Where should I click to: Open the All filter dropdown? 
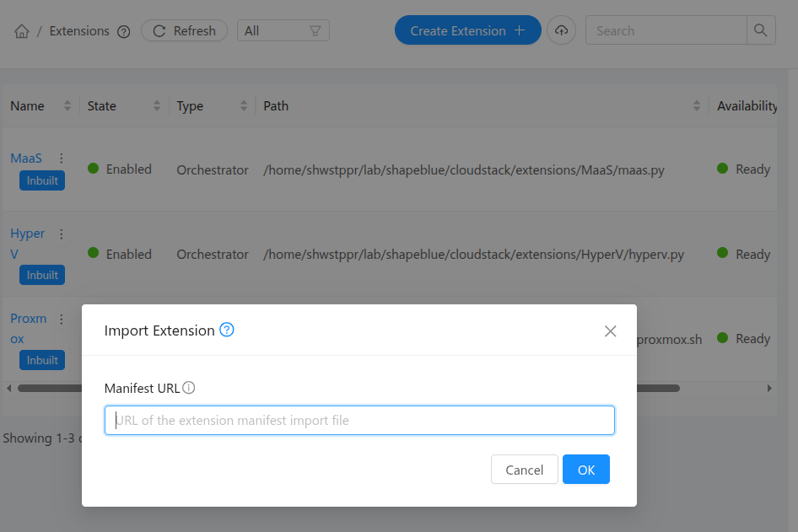click(283, 30)
